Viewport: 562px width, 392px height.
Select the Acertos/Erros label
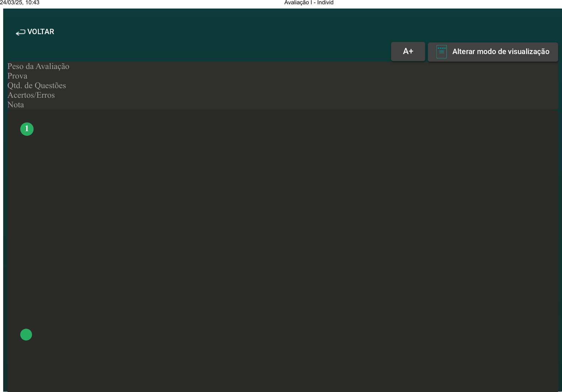31,95
